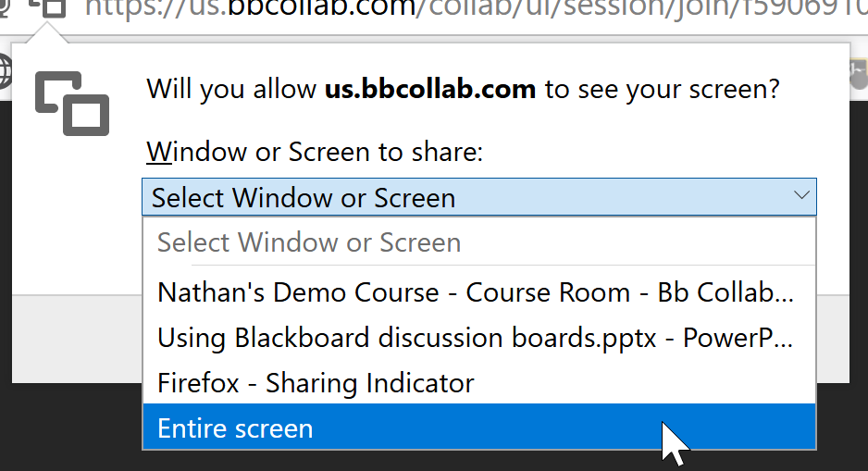Click the large overlapping-screens icon in the permission popup
The width and height of the screenshot is (868, 471).
[x=72, y=103]
